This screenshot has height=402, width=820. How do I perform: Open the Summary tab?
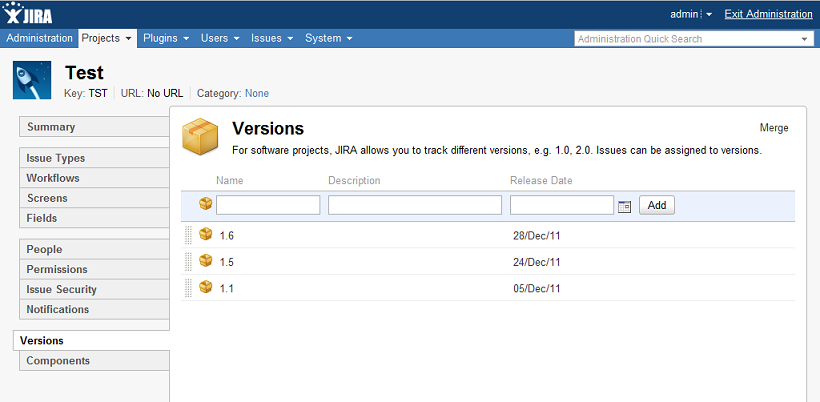point(94,127)
